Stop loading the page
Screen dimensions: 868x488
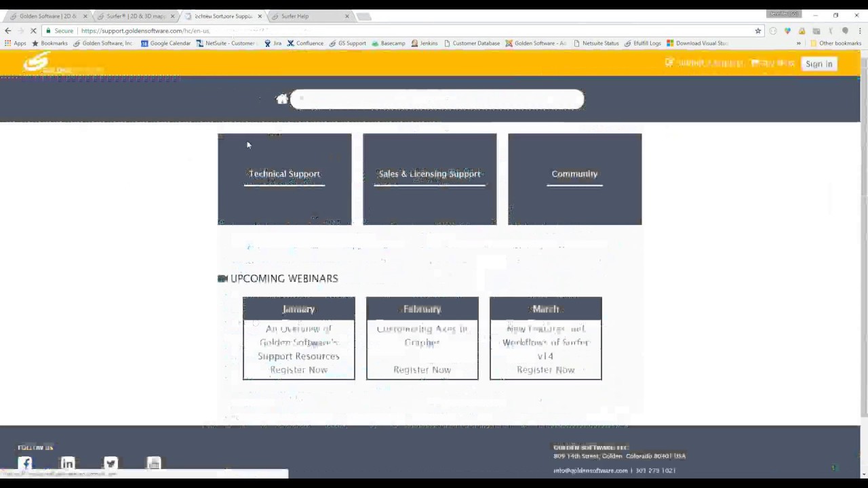point(33,30)
